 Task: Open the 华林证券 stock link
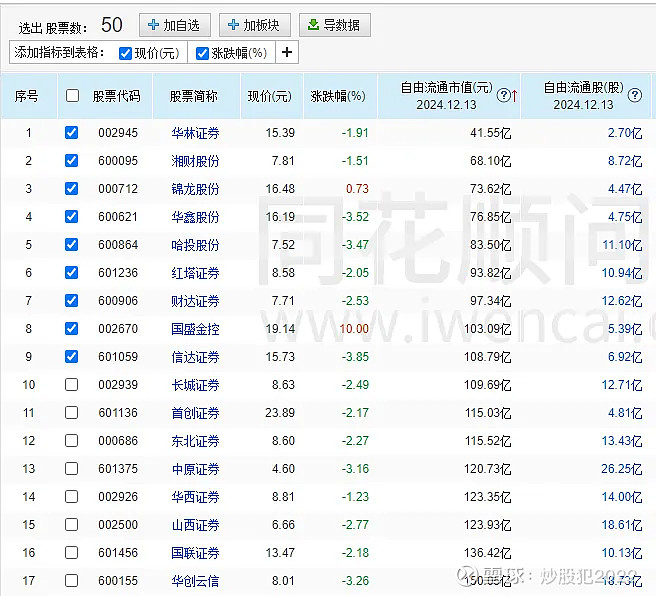pos(195,133)
